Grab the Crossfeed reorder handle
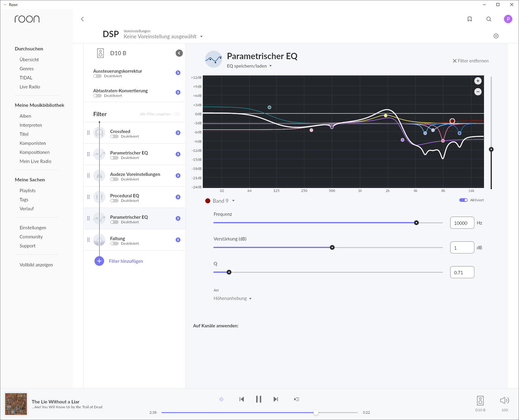This screenshot has height=420, width=519. click(x=88, y=133)
